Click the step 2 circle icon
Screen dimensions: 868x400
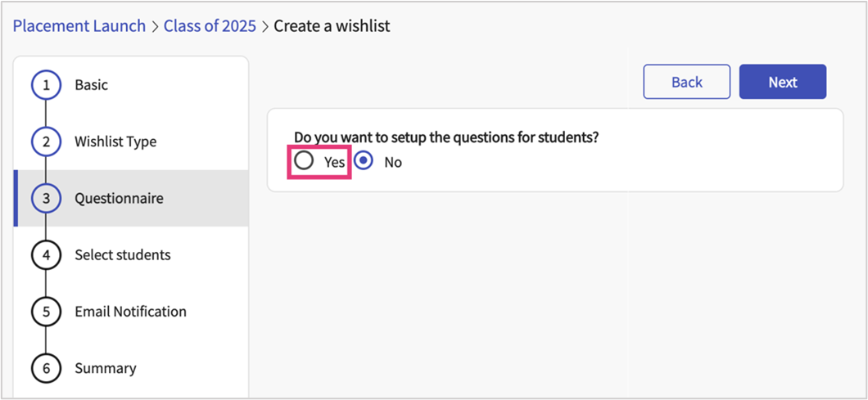pos(46,142)
